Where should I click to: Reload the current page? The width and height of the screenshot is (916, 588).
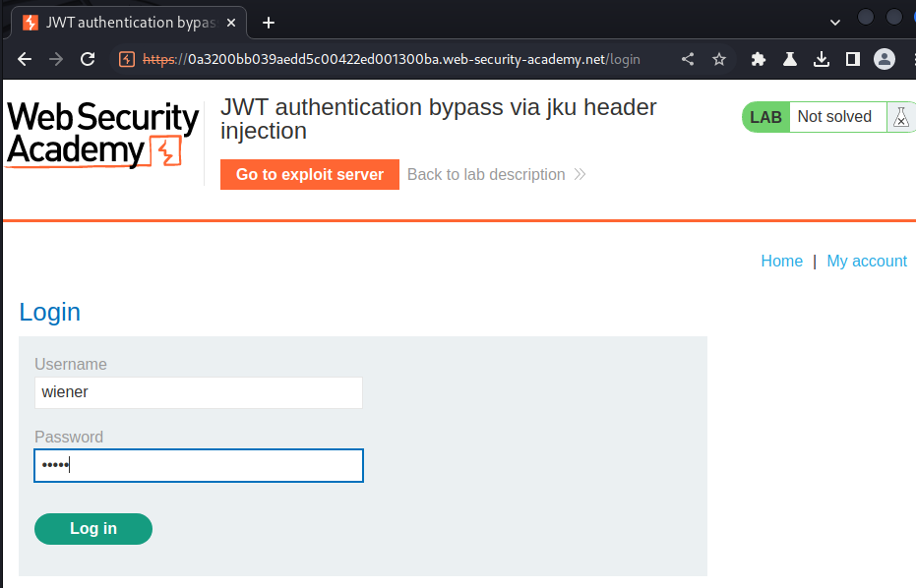tap(88, 59)
